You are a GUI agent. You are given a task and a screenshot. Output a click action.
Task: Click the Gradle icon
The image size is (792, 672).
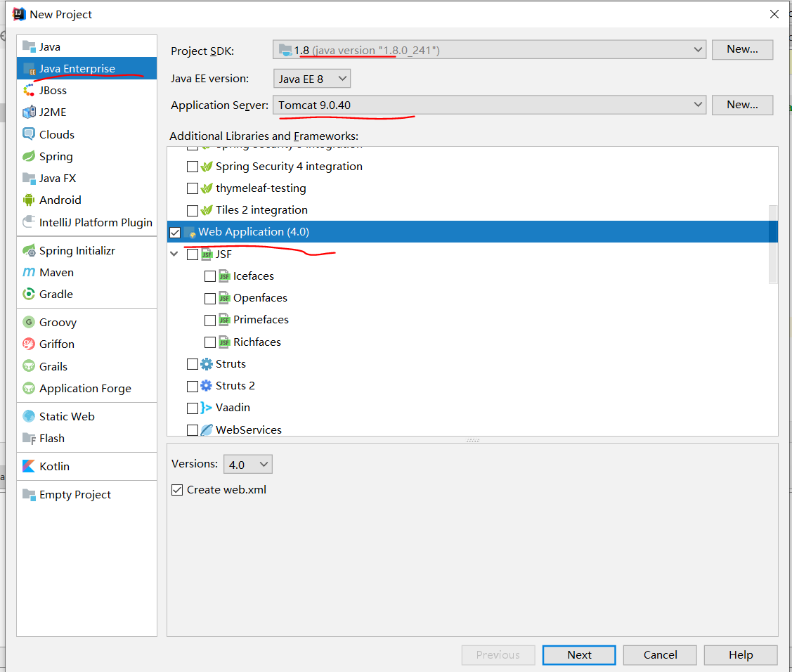click(x=29, y=294)
